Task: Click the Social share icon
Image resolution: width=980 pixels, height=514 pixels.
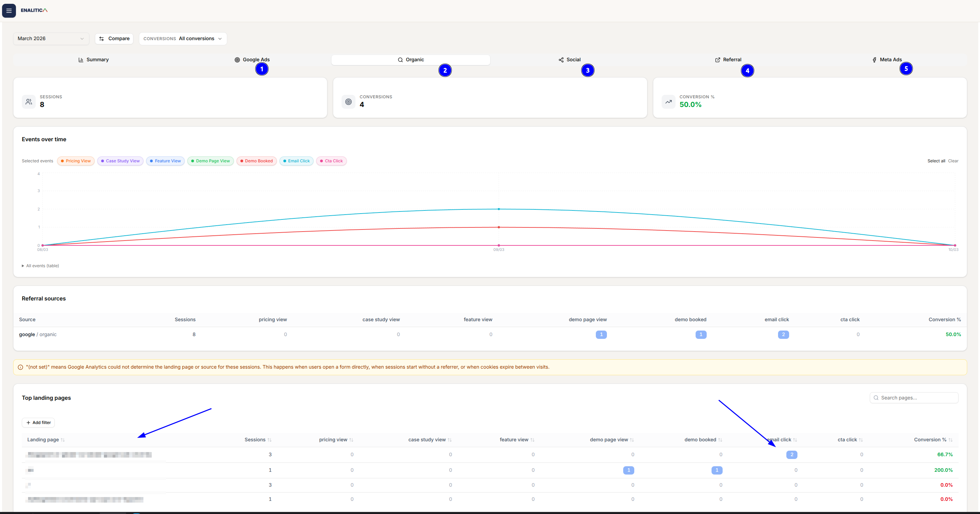Action: click(561, 60)
